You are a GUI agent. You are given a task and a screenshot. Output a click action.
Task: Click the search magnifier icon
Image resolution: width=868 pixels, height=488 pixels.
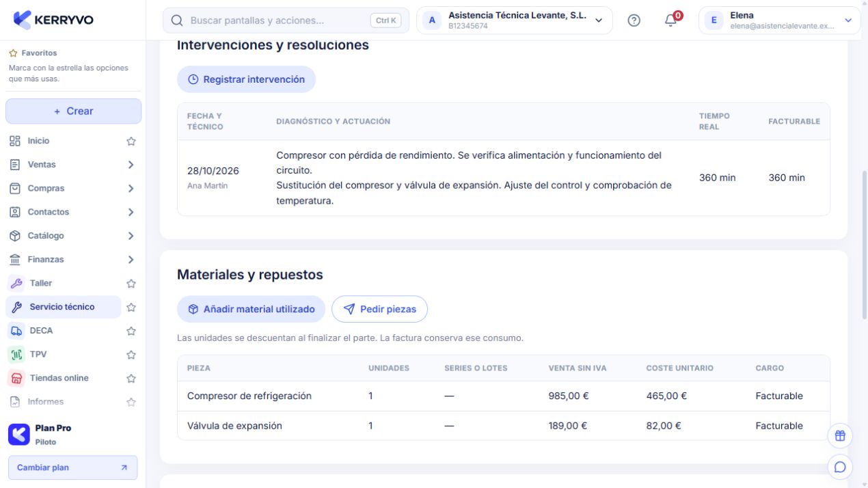pyautogui.click(x=177, y=21)
